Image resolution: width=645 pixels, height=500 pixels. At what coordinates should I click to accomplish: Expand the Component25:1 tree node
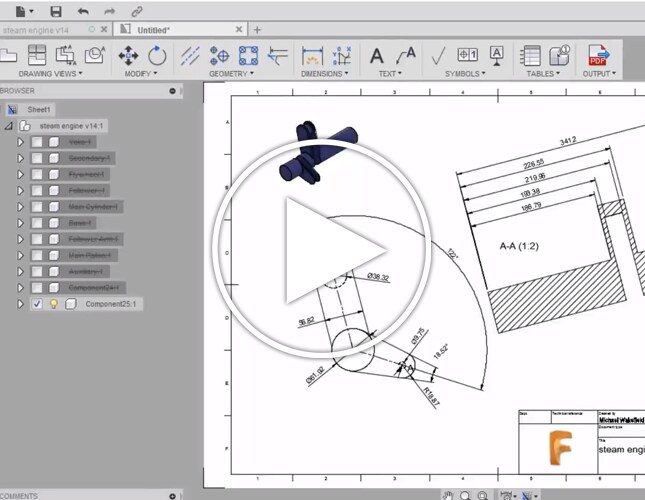pyautogui.click(x=19, y=304)
